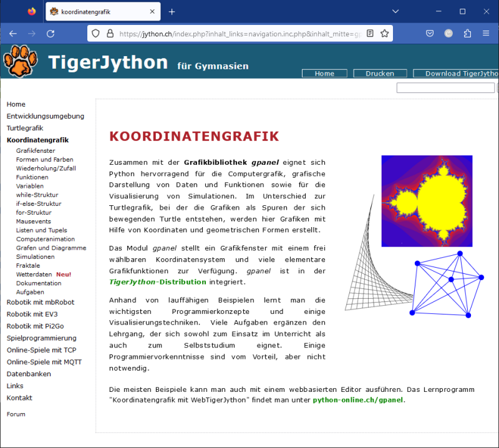The height and width of the screenshot is (448, 499).
Task: Open the Firefox account avatar
Action: [x=448, y=34]
